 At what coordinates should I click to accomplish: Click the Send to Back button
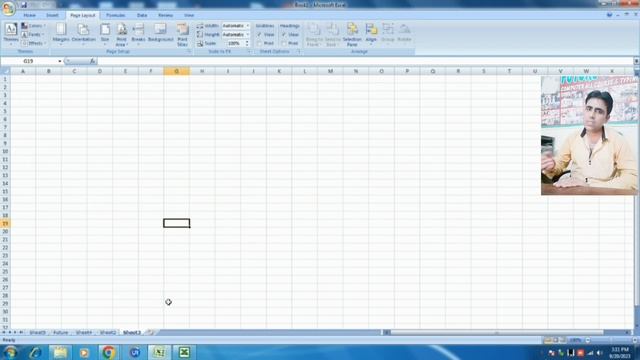tap(333, 35)
